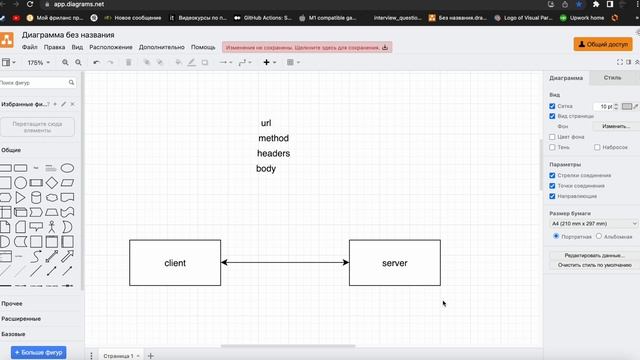Click the fullscreen icon at top right of the panel
This screenshot has height=360, width=640.
pyautogui.click(x=620, y=62)
